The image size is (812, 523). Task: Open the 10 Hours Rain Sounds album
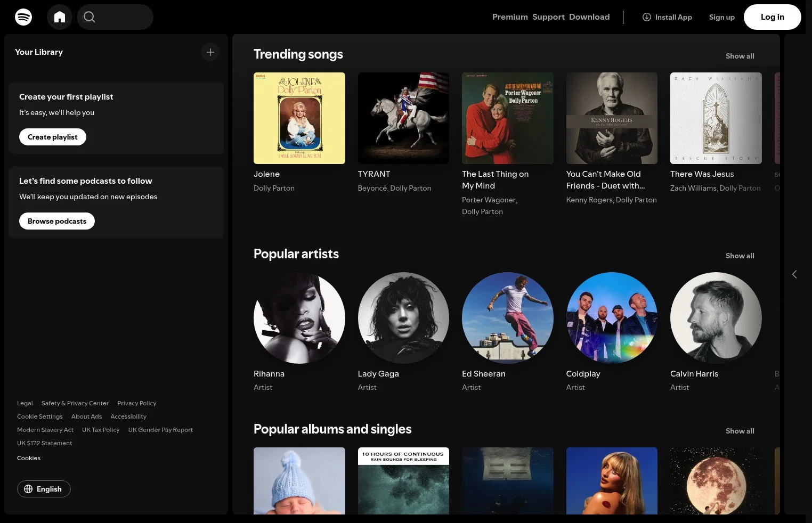point(403,481)
